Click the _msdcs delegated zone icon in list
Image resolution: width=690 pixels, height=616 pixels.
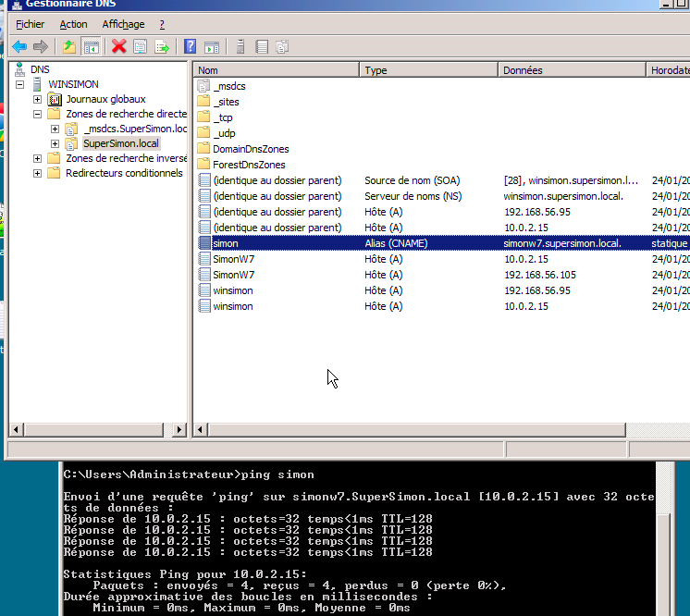point(203,86)
